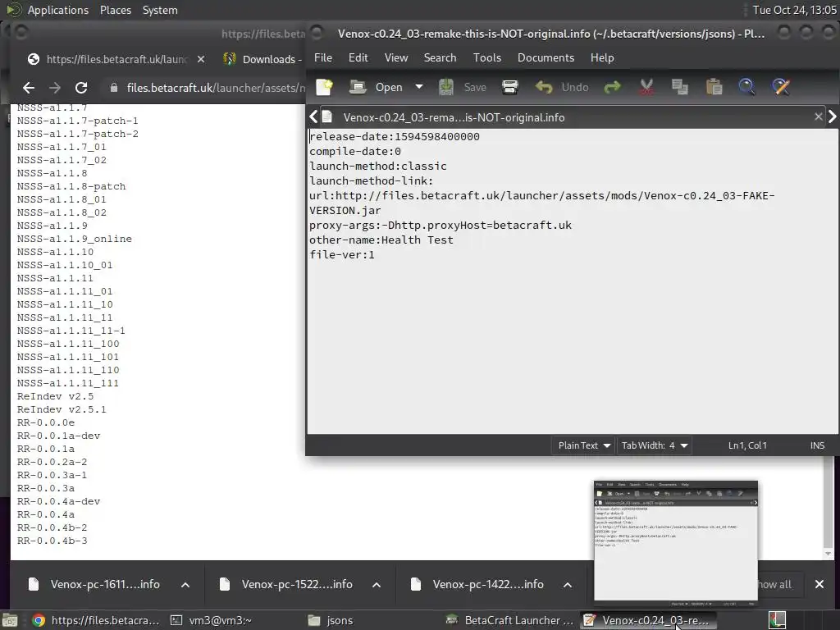Open Venox-pc-1522 downloaded info file
This screenshot has width=840, height=630.
(x=288, y=584)
